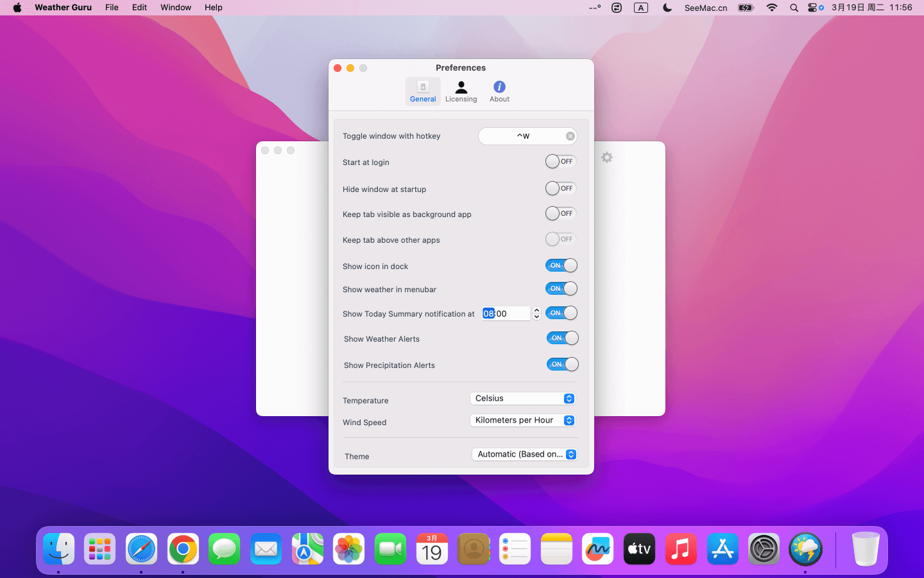Viewport: 924px width, 578px height.
Task: Launch Freeform from the dock
Action: coord(597,550)
